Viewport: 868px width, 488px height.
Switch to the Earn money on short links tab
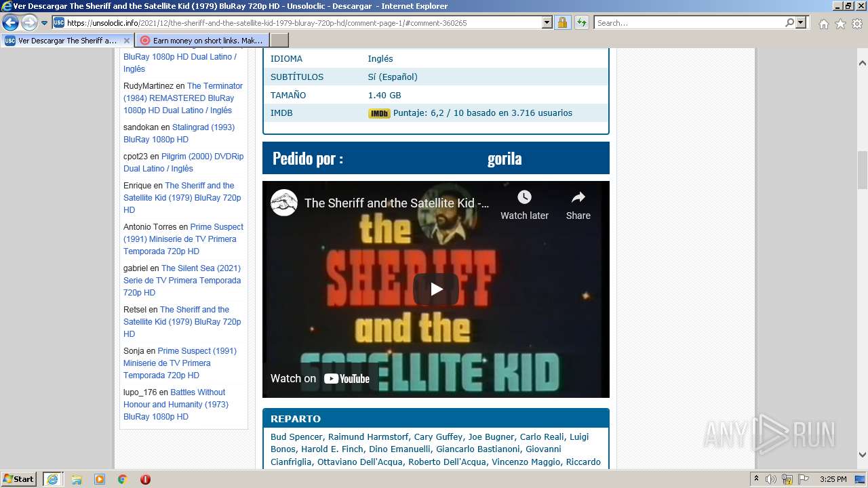pyautogui.click(x=202, y=41)
